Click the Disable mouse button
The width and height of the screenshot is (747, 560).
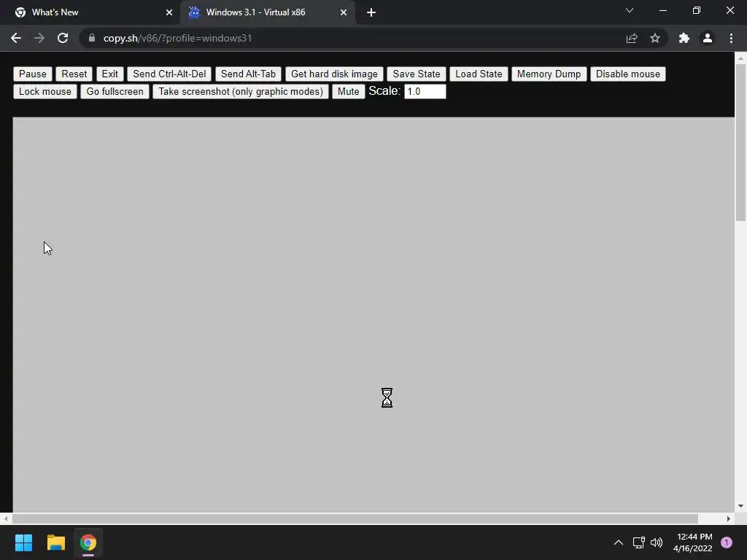(628, 74)
